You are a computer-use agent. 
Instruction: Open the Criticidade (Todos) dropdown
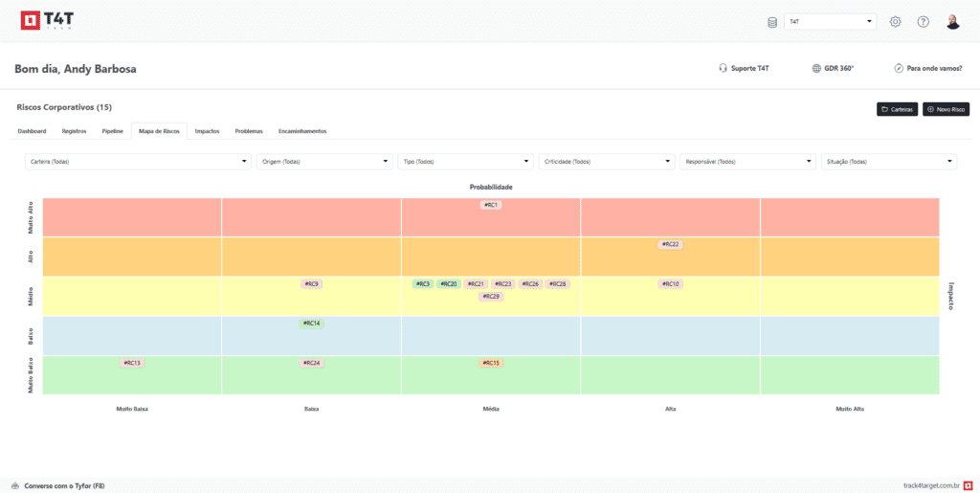coord(606,162)
